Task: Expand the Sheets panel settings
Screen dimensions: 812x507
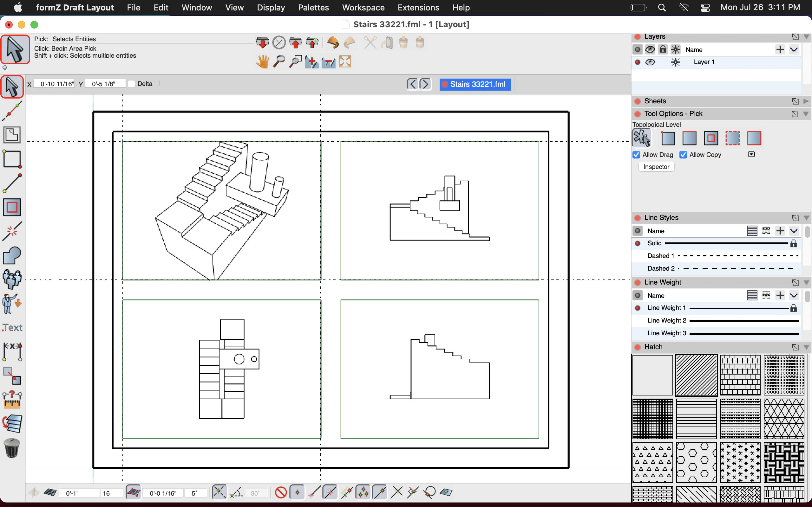Action: pyautogui.click(x=806, y=100)
